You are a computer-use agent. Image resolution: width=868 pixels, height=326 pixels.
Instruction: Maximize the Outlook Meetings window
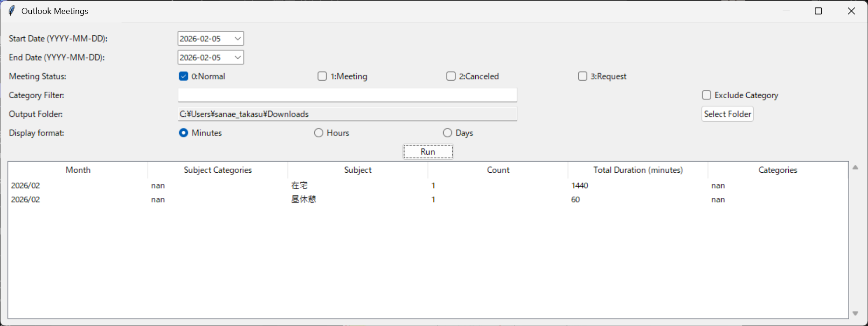click(818, 11)
